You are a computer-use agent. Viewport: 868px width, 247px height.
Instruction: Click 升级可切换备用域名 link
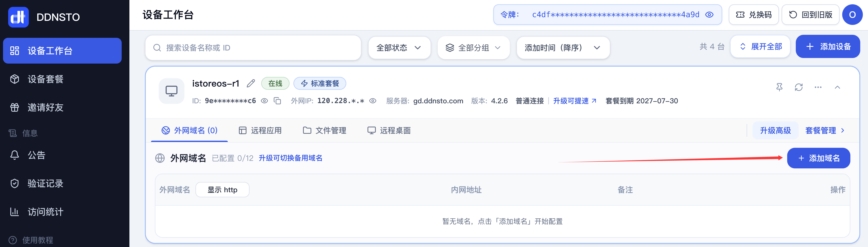[290, 158]
